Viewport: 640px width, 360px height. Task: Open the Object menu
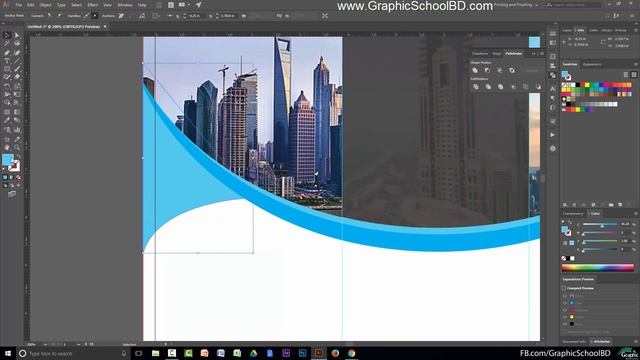pyautogui.click(x=45, y=5)
